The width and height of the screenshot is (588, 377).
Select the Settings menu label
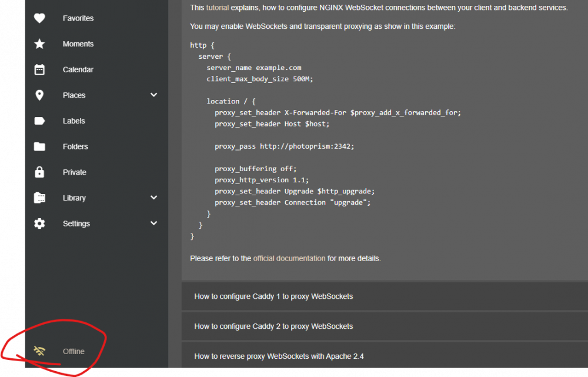[76, 223]
